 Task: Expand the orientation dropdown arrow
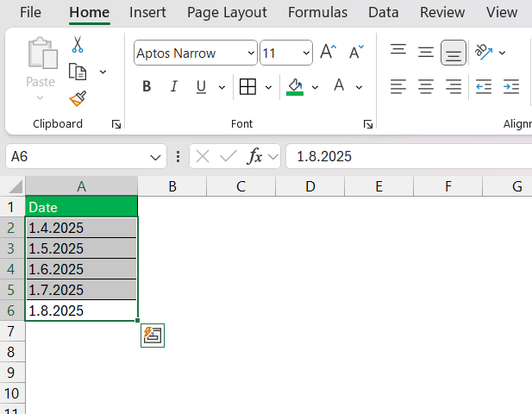pyautogui.click(x=502, y=53)
